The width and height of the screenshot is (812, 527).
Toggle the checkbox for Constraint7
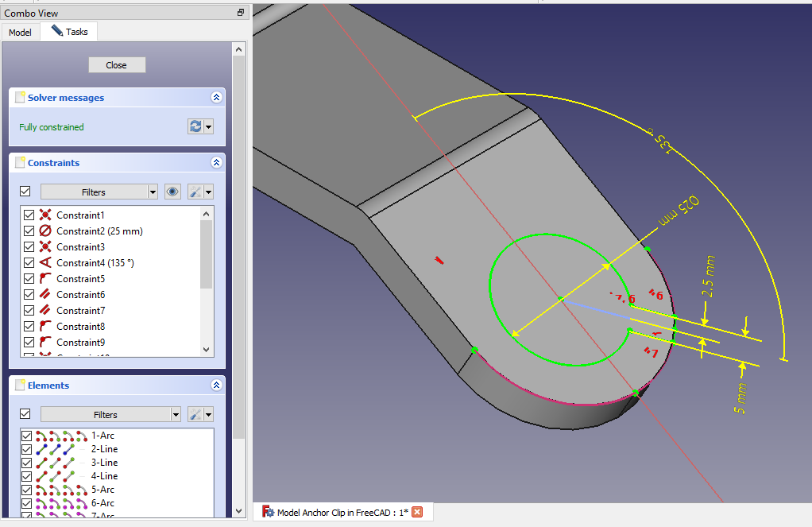pos(29,311)
